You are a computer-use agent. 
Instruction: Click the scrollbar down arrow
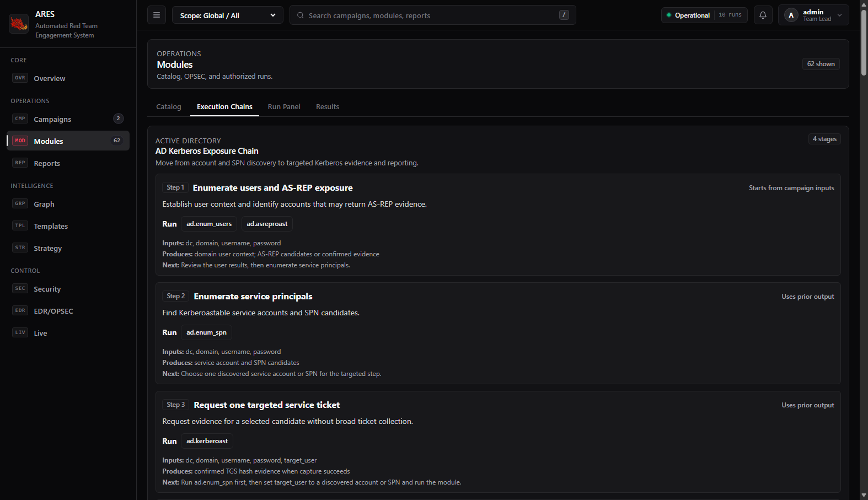tap(864, 496)
